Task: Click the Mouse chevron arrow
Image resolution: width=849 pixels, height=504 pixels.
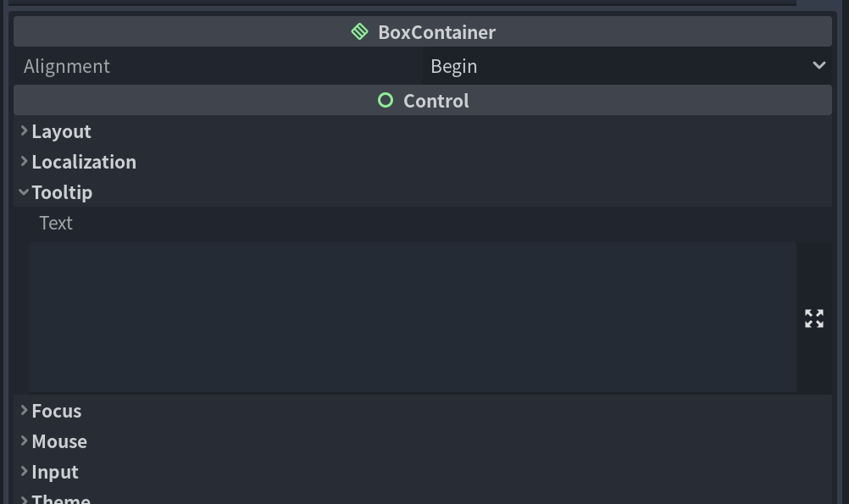Action: tap(24, 440)
